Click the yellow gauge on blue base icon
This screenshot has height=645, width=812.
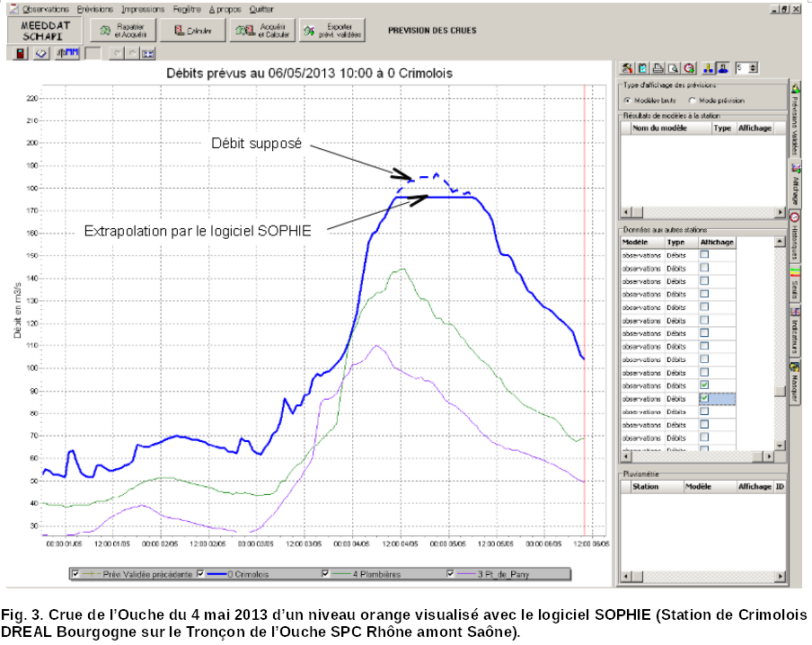pyautogui.click(x=708, y=68)
